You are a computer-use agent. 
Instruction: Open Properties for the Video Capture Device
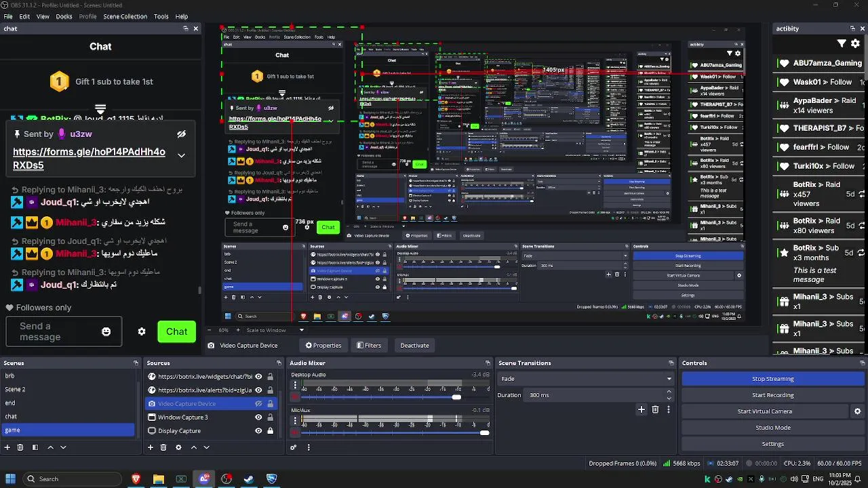[x=323, y=346]
